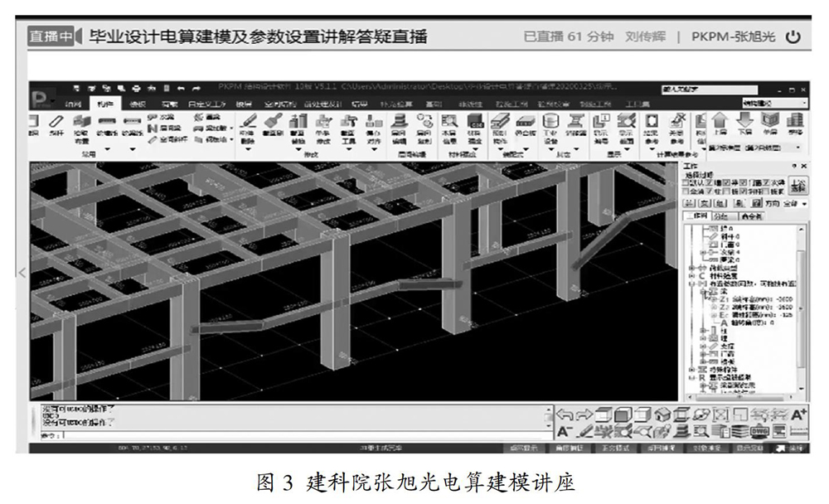
Task: Select the 斜杆 tool in the ribbon
Action: tap(56, 126)
